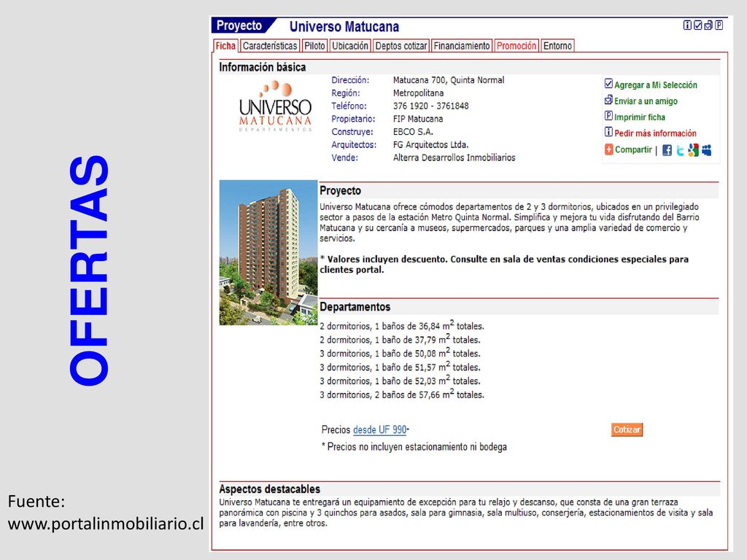
Task: Share the project on Facebook
Action: tap(667, 150)
